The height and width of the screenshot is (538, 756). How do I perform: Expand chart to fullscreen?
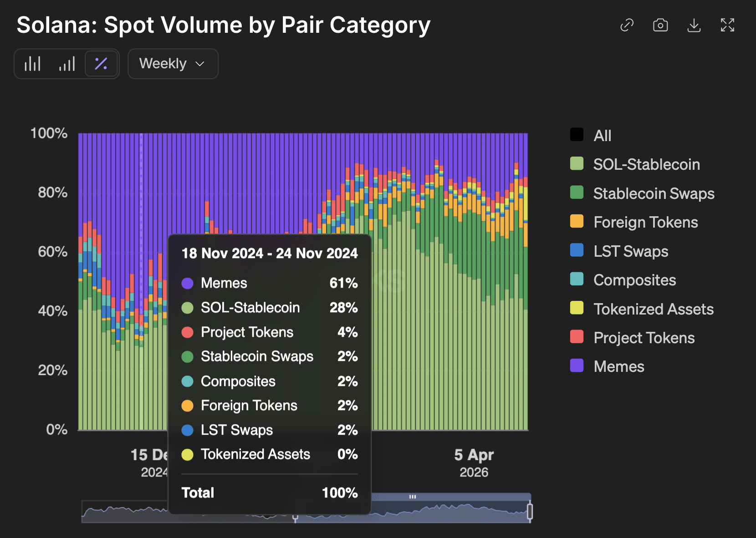point(727,25)
